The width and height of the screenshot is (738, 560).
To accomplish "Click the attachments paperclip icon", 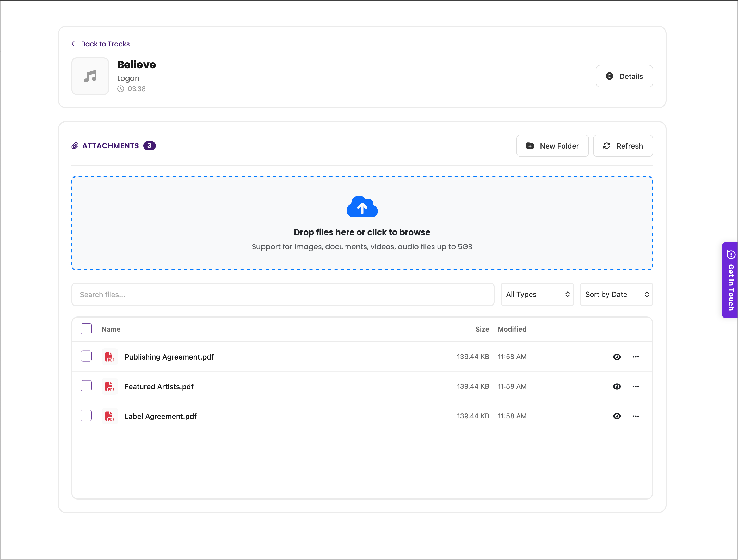I will 75,146.
